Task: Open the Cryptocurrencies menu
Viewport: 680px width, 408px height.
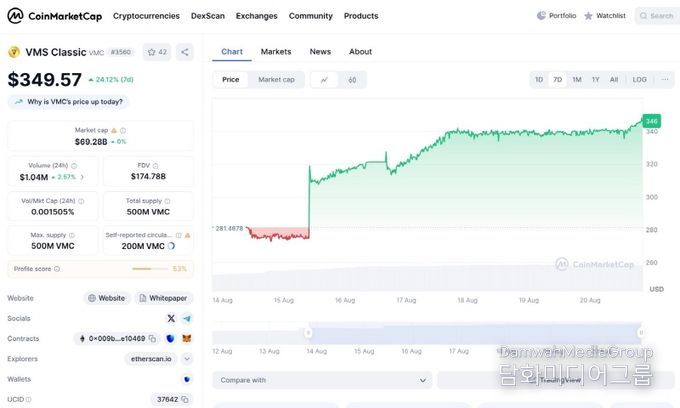Action: pos(146,16)
